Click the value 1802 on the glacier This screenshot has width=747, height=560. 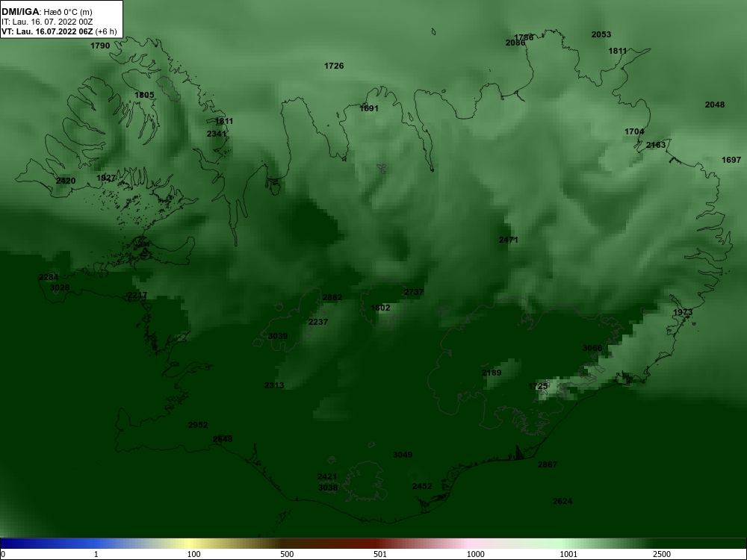click(x=380, y=308)
